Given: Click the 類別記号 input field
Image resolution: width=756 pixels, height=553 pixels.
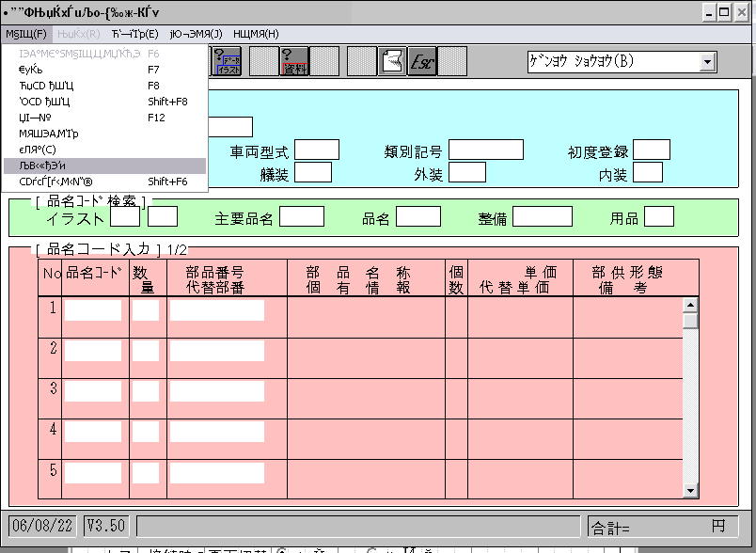Looking at the screenshot, I should [485, 150].
